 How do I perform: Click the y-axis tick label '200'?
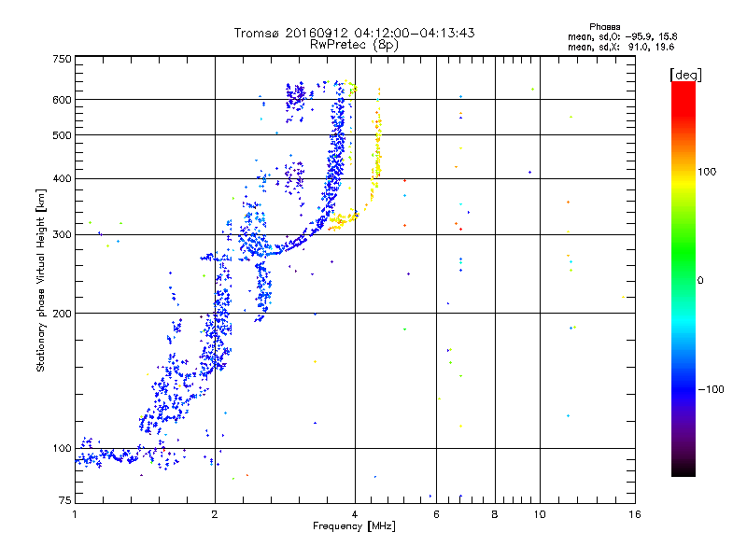(x=62, y=314)
